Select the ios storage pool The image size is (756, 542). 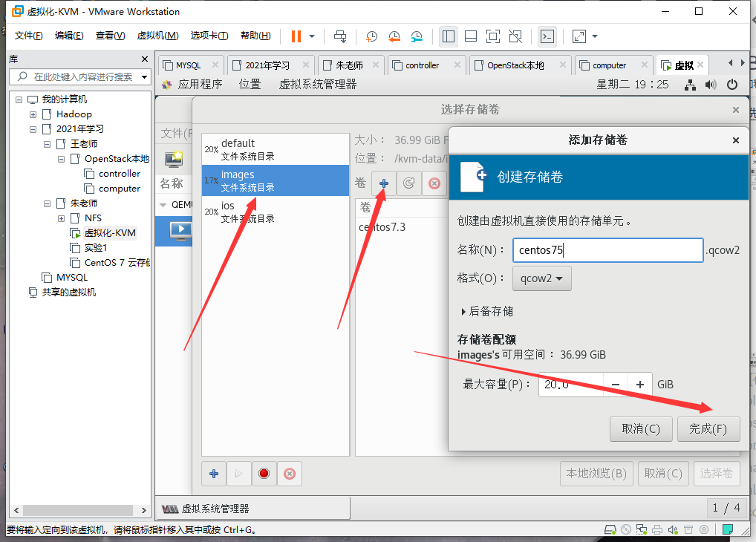(276, 212)
